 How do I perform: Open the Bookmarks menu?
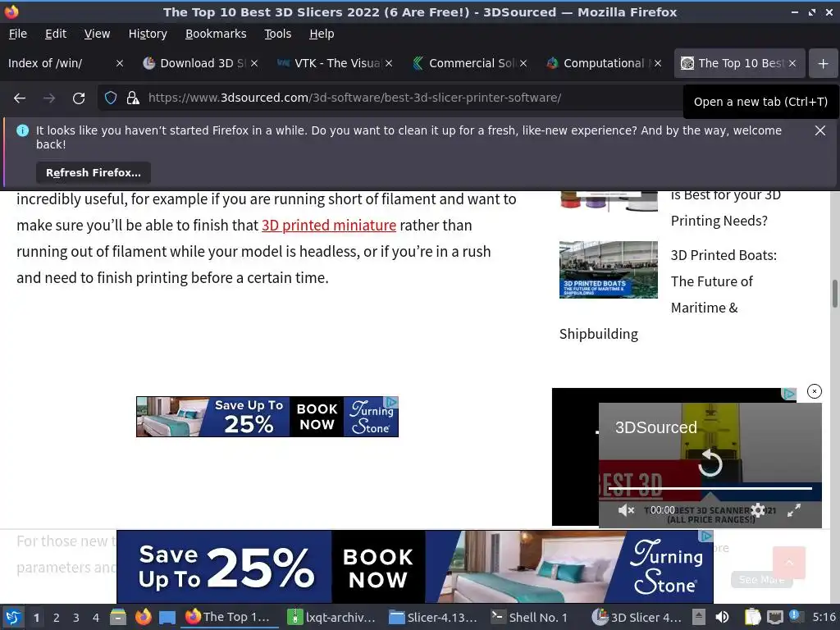coord(216,34)
